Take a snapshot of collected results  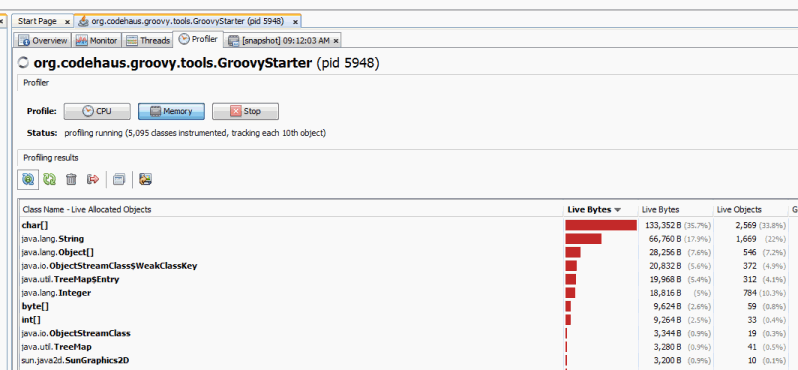(119, 179)
